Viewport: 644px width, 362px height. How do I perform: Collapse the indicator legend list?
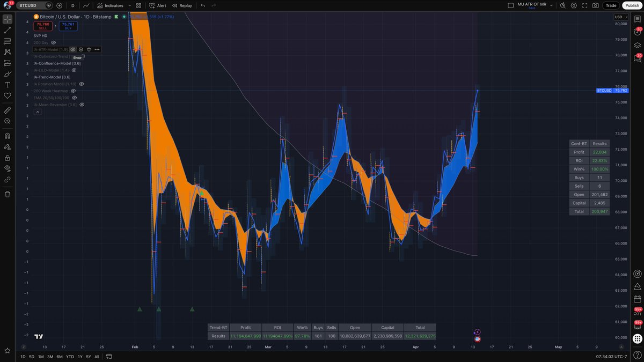click(37, 113)
